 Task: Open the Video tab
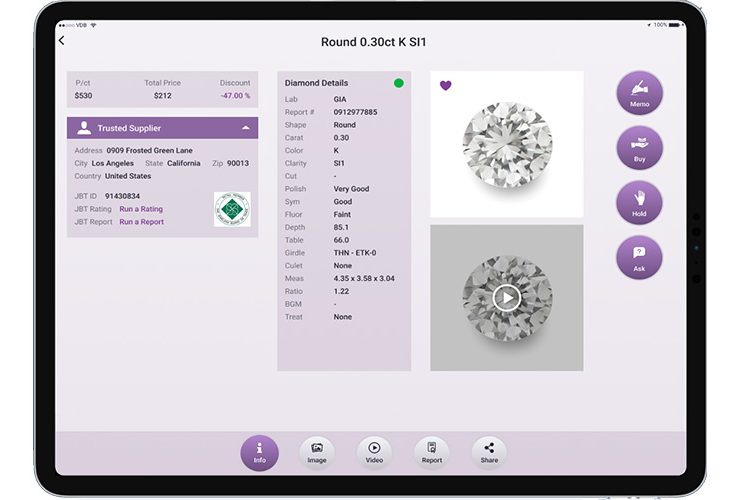coord(374,452)
